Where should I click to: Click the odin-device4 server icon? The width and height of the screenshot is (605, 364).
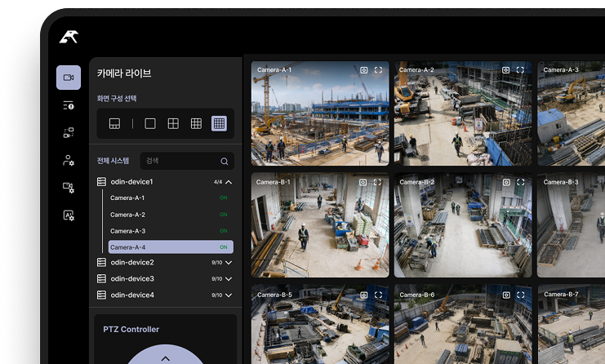tap(101, 295)
